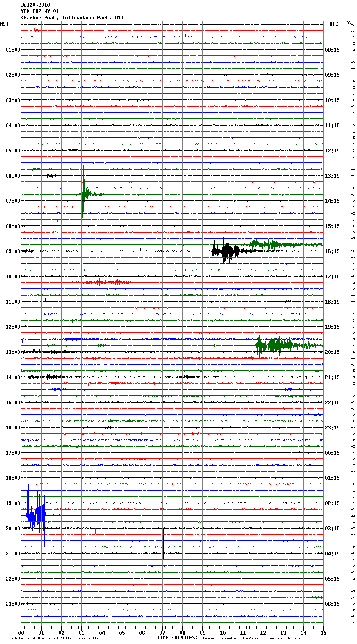
Task: Click the 13:00 MST row label
Action: pyautogui.click(x=13, y=352)
